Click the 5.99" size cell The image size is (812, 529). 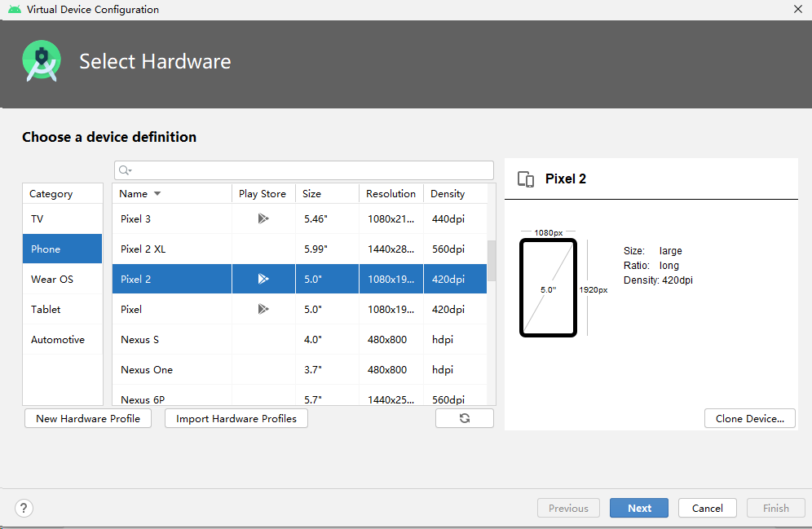point(327,249)
